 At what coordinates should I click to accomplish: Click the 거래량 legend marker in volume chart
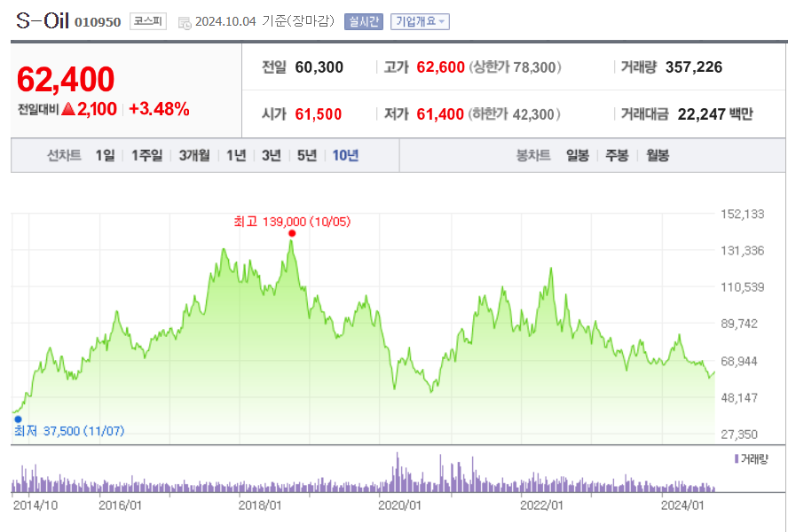(737, 458)
